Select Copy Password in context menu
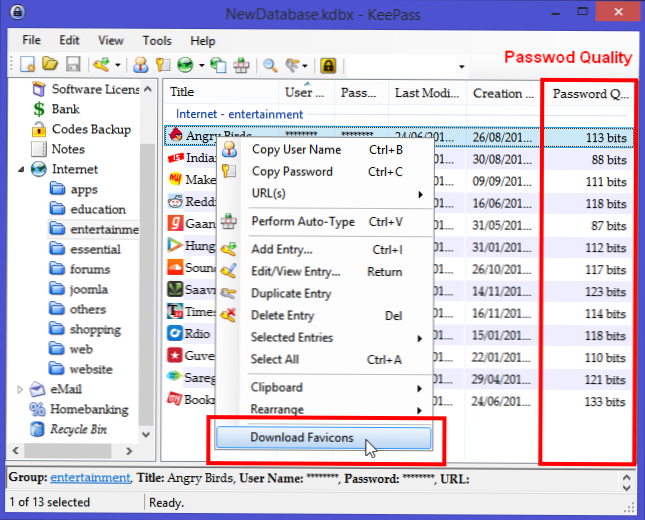 coord(291,171)
